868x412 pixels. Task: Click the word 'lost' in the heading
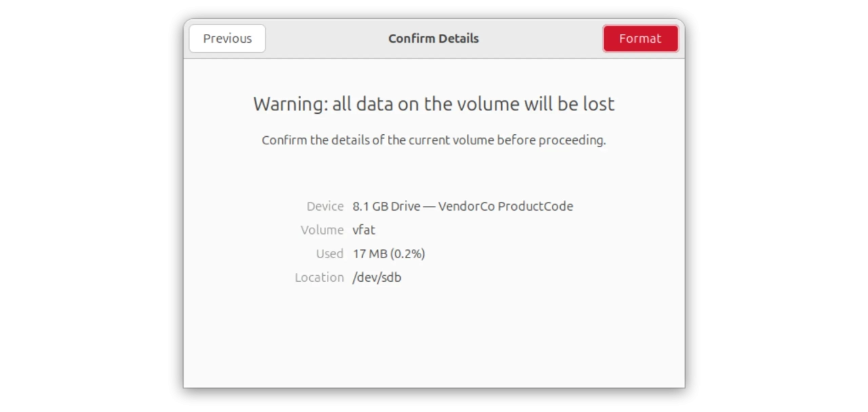[x=598, y=104]
